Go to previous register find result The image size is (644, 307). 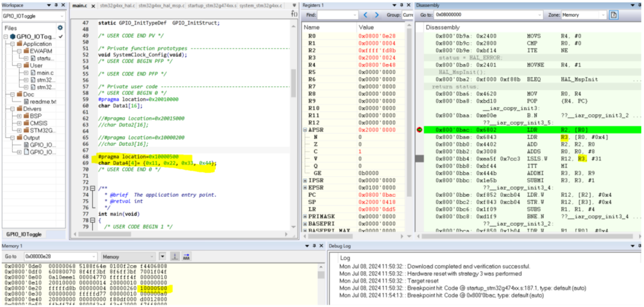pyautogui.click(x=366, y=15)
